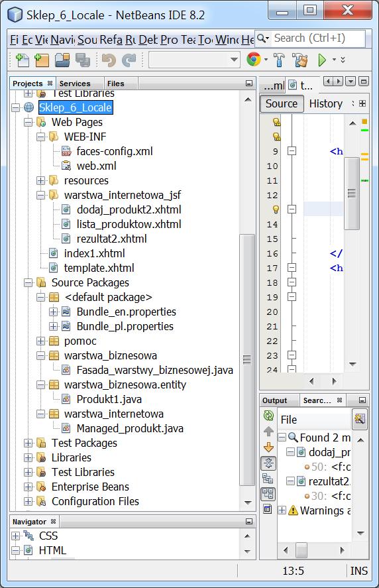The width and height of the screenshot is (379, 588).
Task: Collapse the WEB-INF folder
Action: [x=41, y=137]
